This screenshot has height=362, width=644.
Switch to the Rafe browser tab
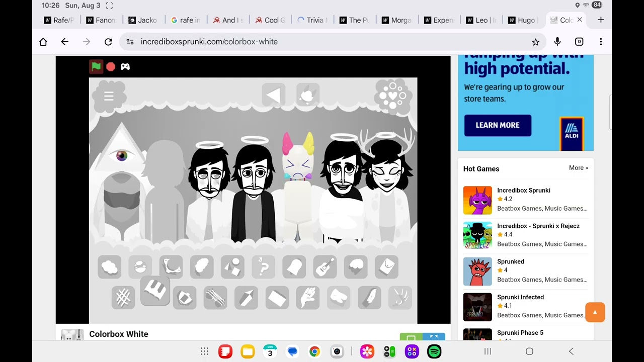59,20
